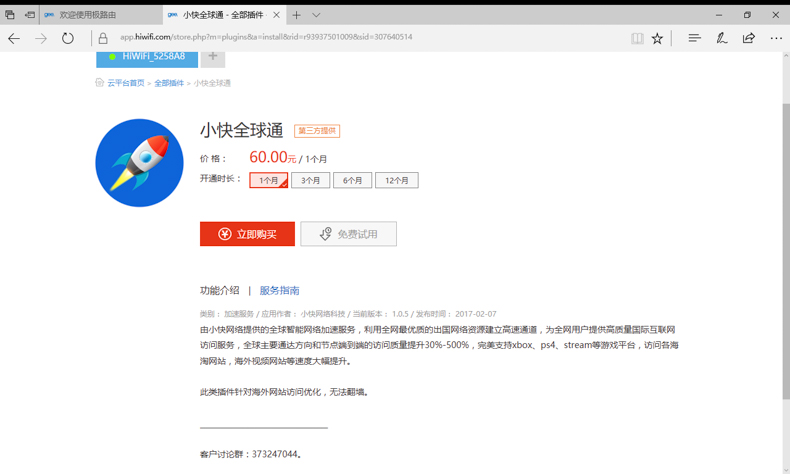Add page to favorites star
This screenshot has height=474, width=790.
click(657, 38)
